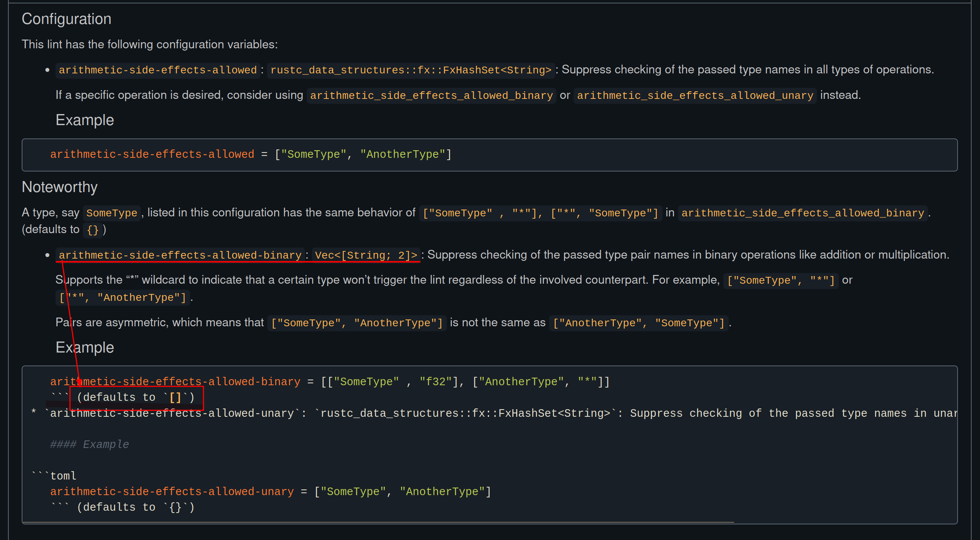Click ["SomeType", "*"] code after "For example"
980x540 pixels.
(x=780, y=281)
